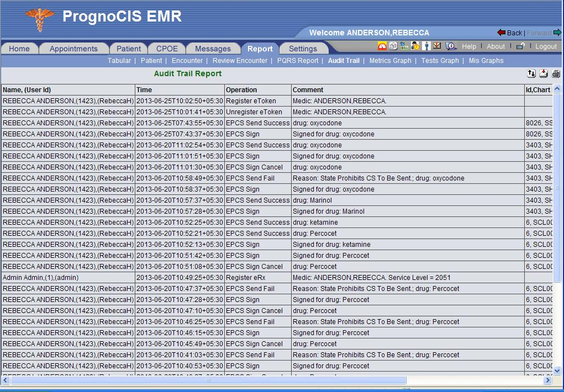Screen dimensions: 564x392
Task: Click the 'Signed for drug: Marinol' cell
Action: coord(408,211)
